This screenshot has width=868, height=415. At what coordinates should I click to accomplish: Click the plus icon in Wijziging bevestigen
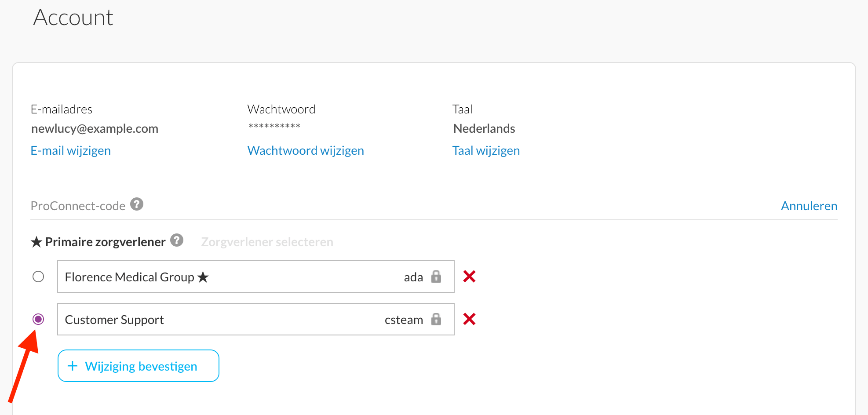click(73, 366)
